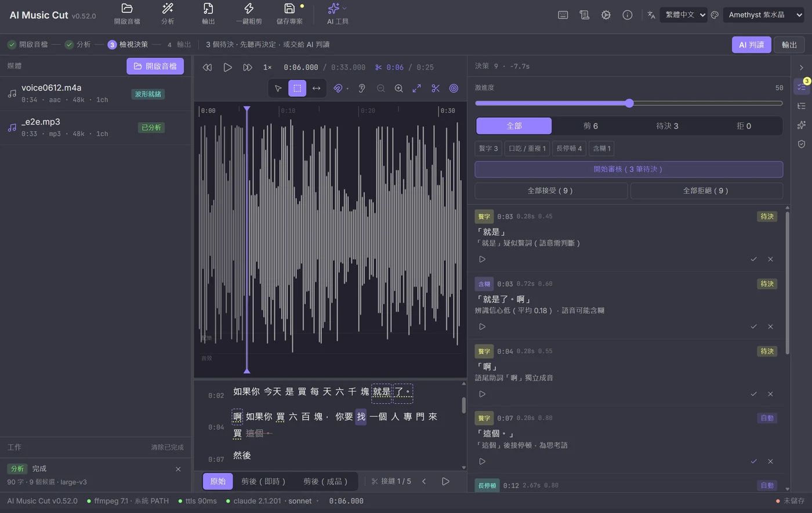
Task: Open the outline list sidebar icon
Action: (802, 106)
